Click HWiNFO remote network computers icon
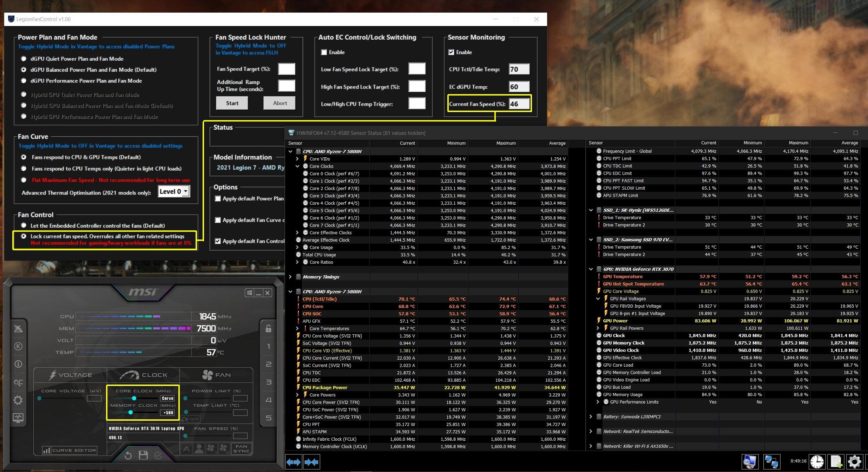The image size is (868, 472). 772,462
